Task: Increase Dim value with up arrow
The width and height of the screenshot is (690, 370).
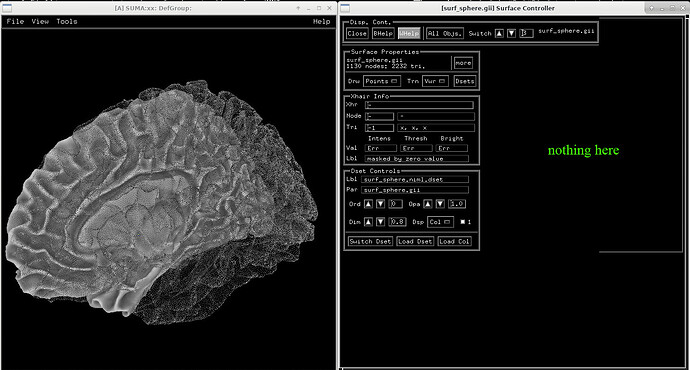Action: pos(368,222)
